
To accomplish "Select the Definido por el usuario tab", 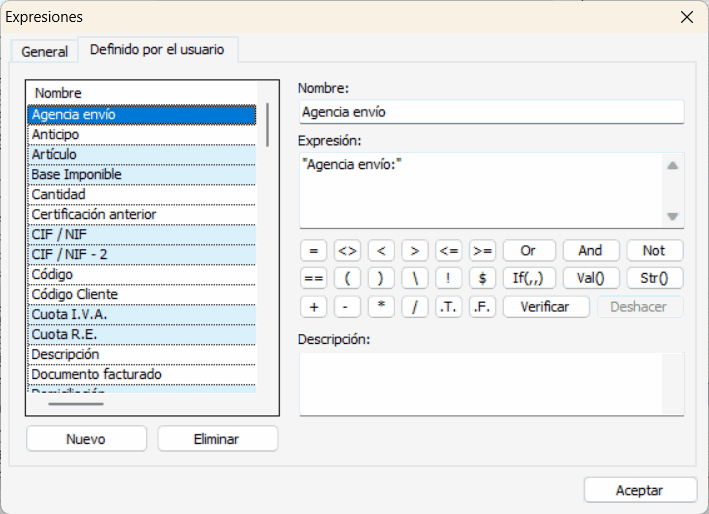I will pos(157,49).
